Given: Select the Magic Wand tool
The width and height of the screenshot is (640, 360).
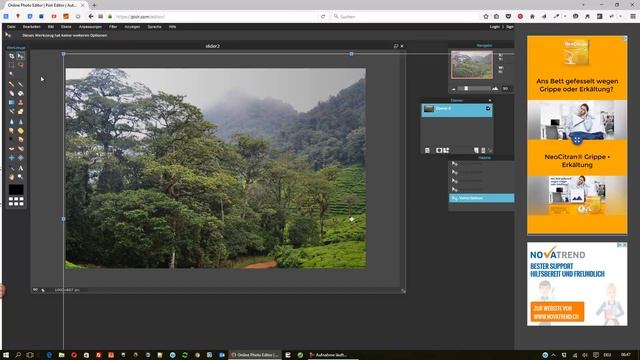Looking at the screenshot, I should tap(11, 74).
